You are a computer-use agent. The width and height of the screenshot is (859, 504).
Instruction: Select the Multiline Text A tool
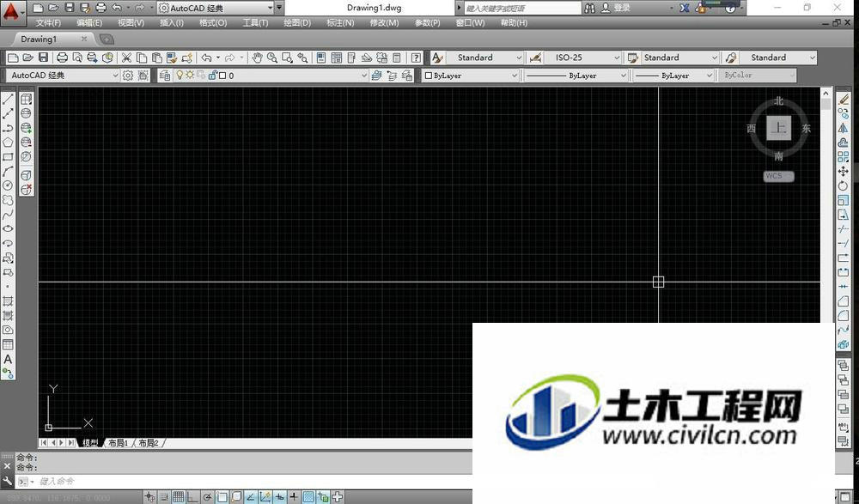[8, 360]
